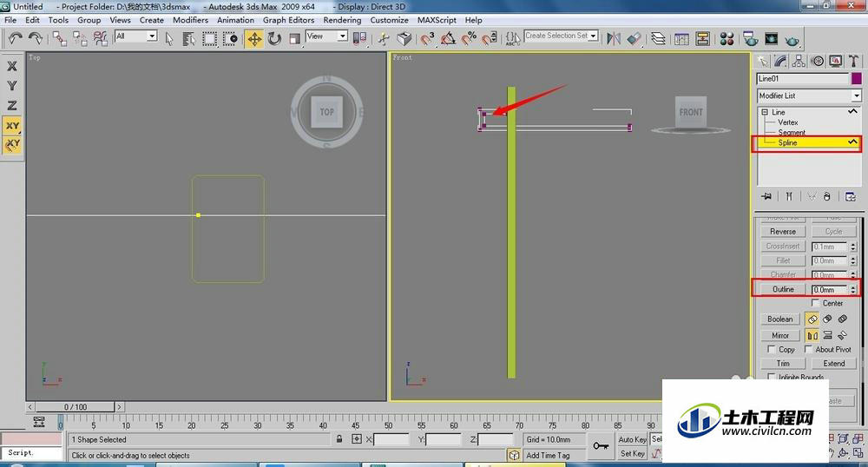
Task: Click the Undo arrow icon
Action: (x=15, y=38)
